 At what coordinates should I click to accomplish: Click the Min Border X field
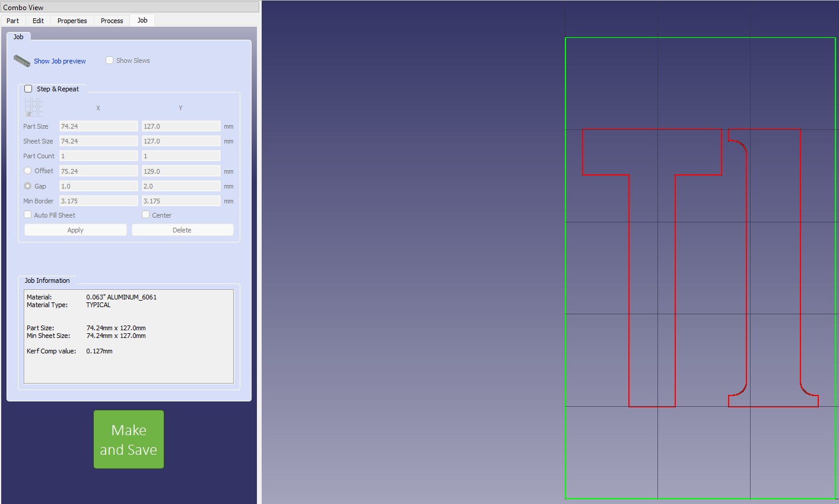coord(98,201)
